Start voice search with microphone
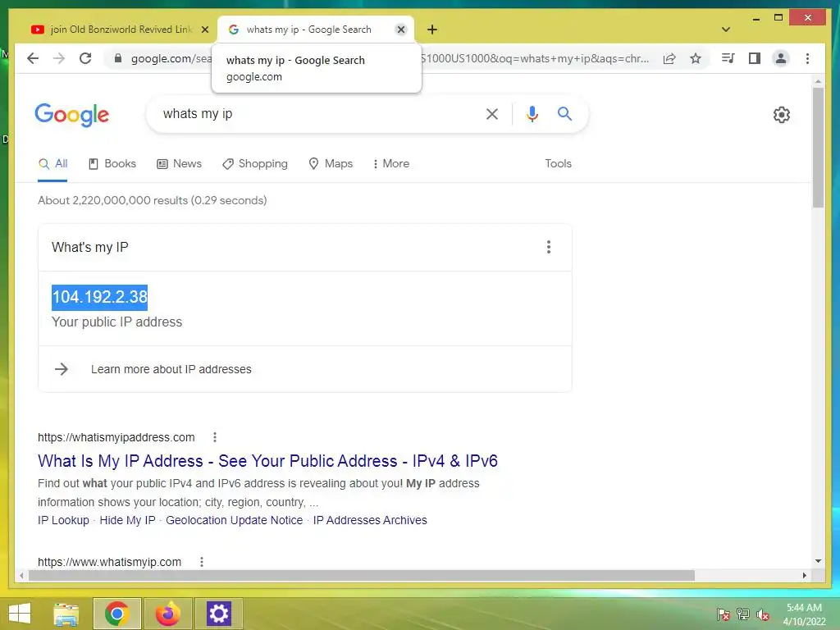840x630 pixels. (x=532, y=113)
